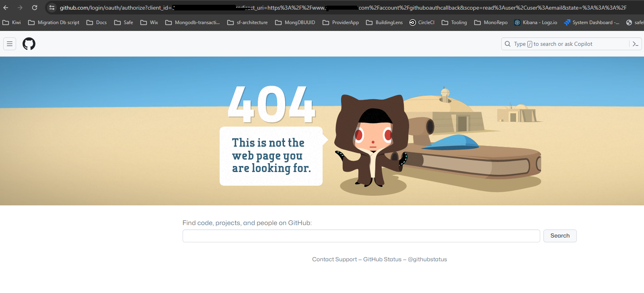Click the browser forward arrow
644x293 pixels.
coord(20,8)
